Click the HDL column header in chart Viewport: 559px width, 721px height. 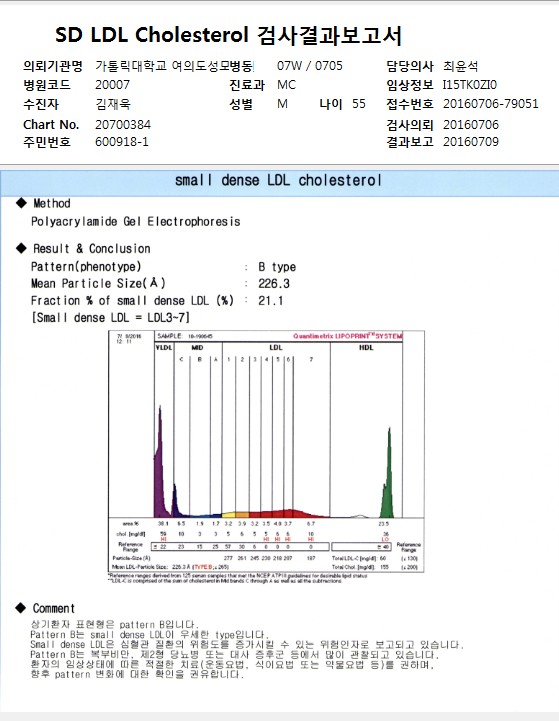[x=366, y=348]
